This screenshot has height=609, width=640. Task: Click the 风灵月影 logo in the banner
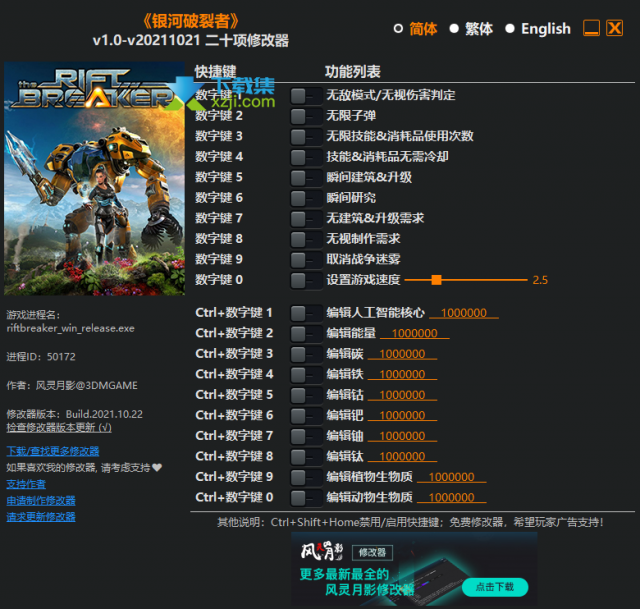click(322, 551)
